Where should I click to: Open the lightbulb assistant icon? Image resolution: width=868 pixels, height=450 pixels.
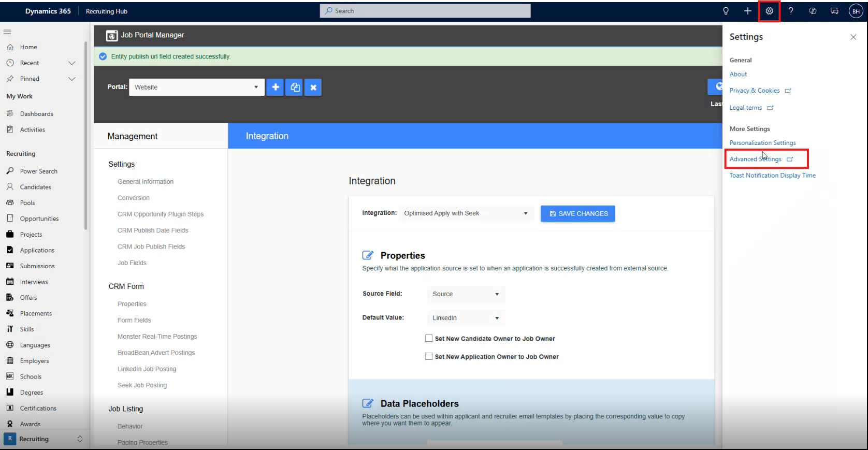[x=726, y=11]
